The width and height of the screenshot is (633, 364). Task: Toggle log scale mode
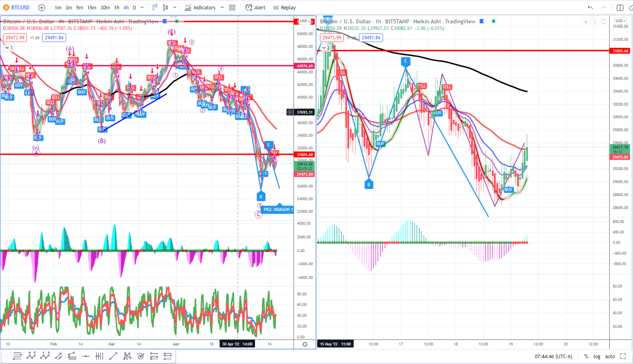point(597,356)
